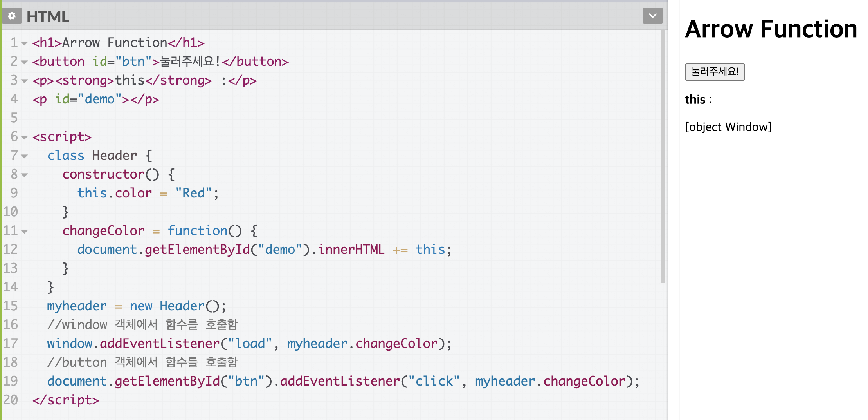Viewport: 868px width, 420px height.
Task: Collapse the script block on line 6
Action: point(24,137)
